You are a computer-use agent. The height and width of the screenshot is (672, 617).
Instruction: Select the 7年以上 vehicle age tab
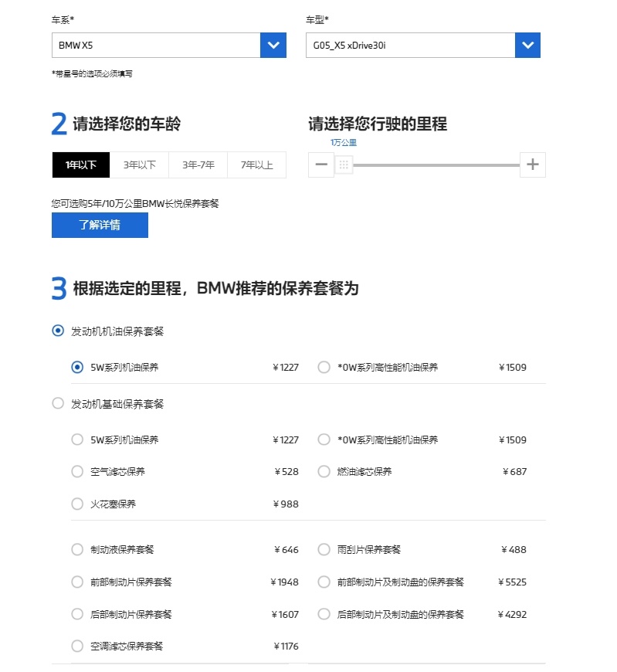point(256,165)
